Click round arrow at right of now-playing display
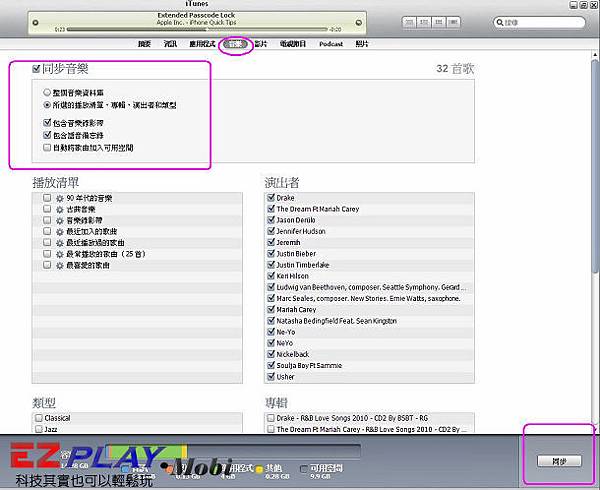Screen dimensions: 600x490 [x=359, y=23]
